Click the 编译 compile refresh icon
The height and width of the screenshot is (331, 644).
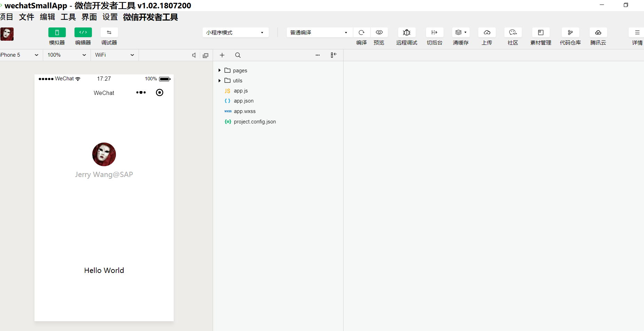pos(362,32)
